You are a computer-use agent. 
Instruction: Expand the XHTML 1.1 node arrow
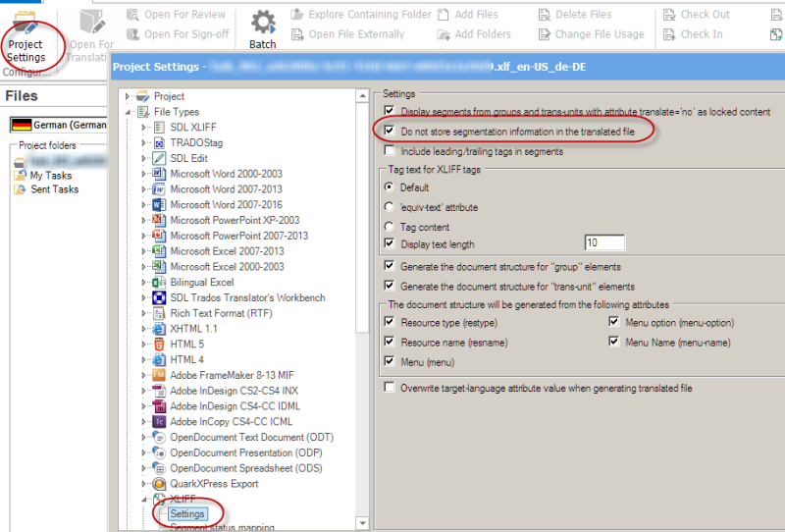tap(143, 329)
